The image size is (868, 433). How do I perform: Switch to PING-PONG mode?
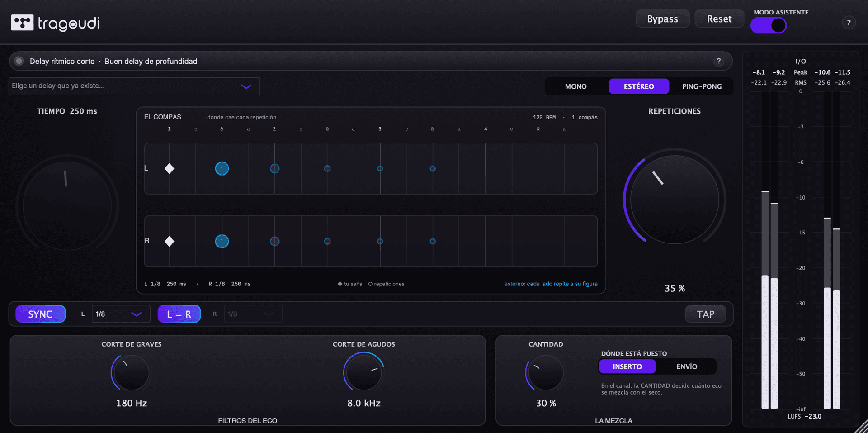tap(702, 86)
